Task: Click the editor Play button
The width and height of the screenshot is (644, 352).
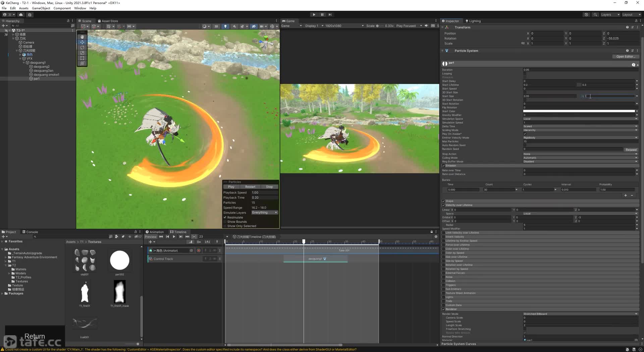Action: click(314, 15)
